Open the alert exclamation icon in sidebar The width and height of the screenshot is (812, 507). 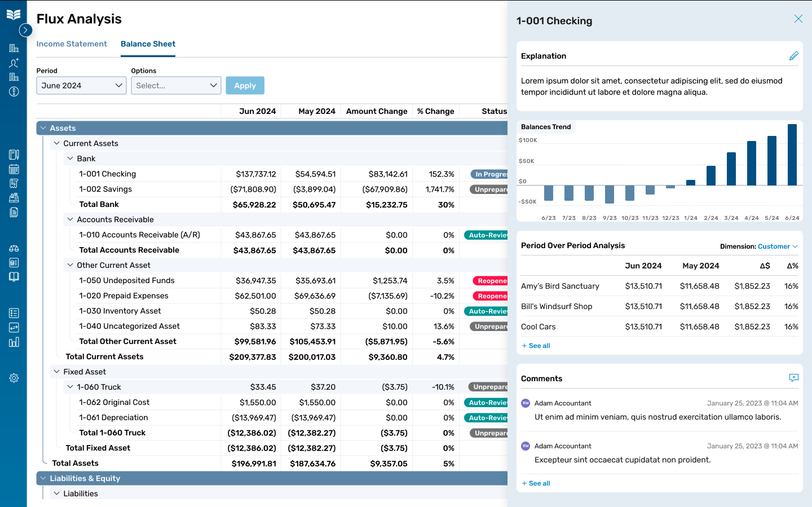[14, 91]
